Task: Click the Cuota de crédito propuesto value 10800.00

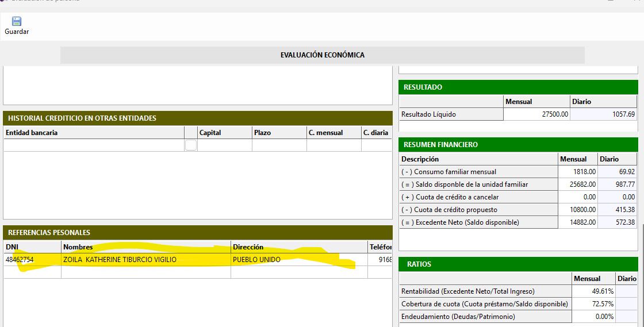Action: (577, 210)
